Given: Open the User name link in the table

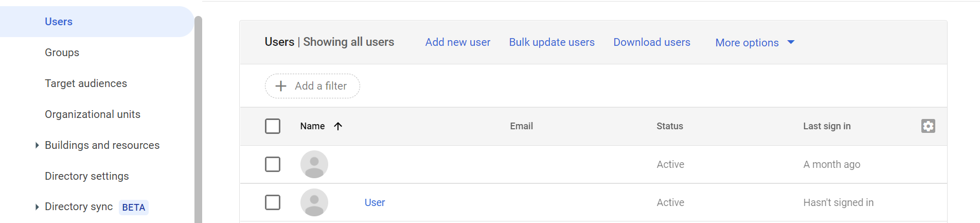Looking at the screenshot, I should coord(375,202).
